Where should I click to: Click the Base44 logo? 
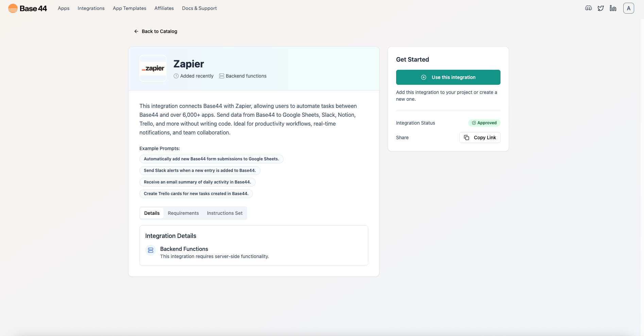[x=27, y=8]
